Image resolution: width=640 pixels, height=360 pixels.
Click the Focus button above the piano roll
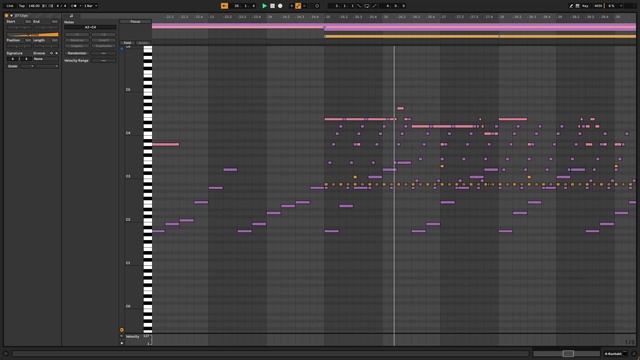pos(136,22)
